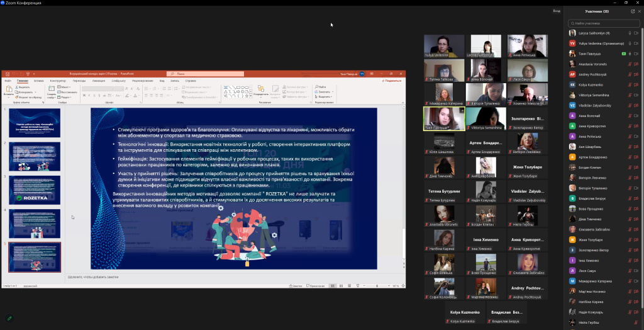
Task: Click camera icon for Viktoriya Semenihina
Action: click(x=636, y=95)
